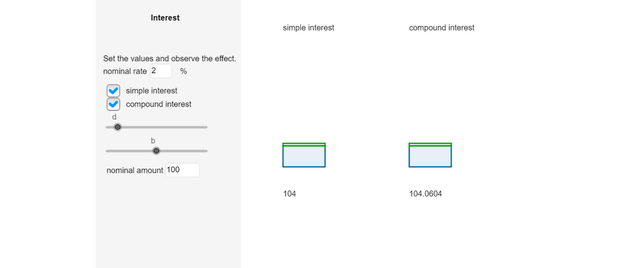Click the nominal amount input field

click(x=182, y=170)
